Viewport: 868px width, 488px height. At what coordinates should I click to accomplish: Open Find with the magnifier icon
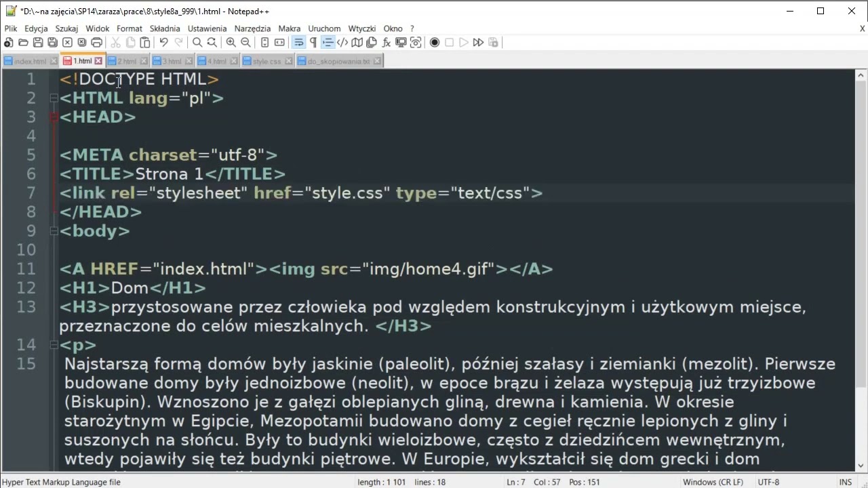[197, 43]
